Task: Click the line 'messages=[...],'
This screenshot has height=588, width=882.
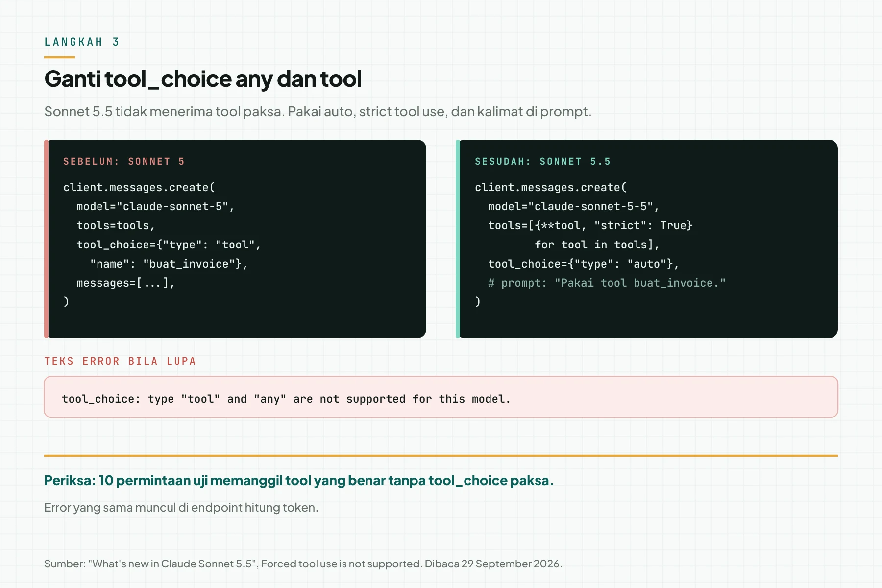Action: click(x=126, y=283)
